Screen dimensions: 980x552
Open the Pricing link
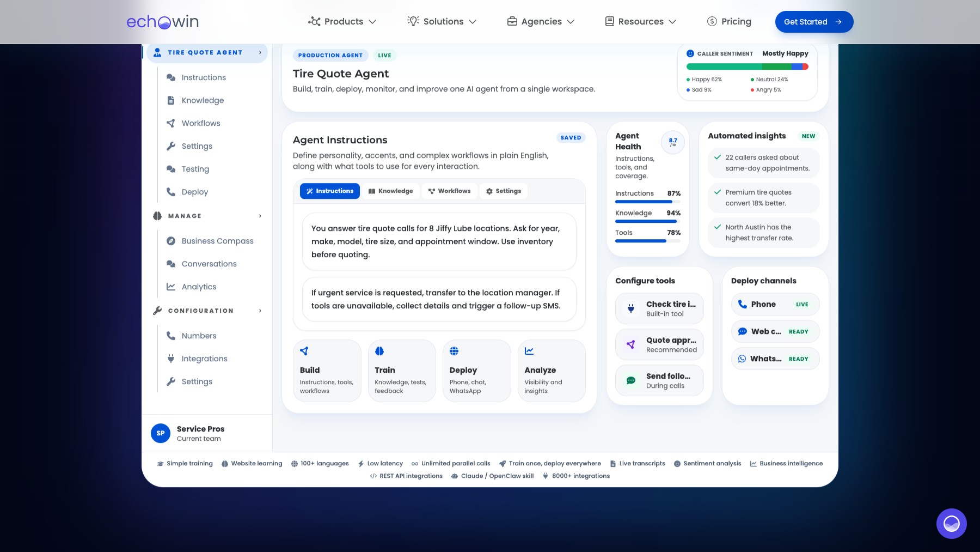point(729,22)
